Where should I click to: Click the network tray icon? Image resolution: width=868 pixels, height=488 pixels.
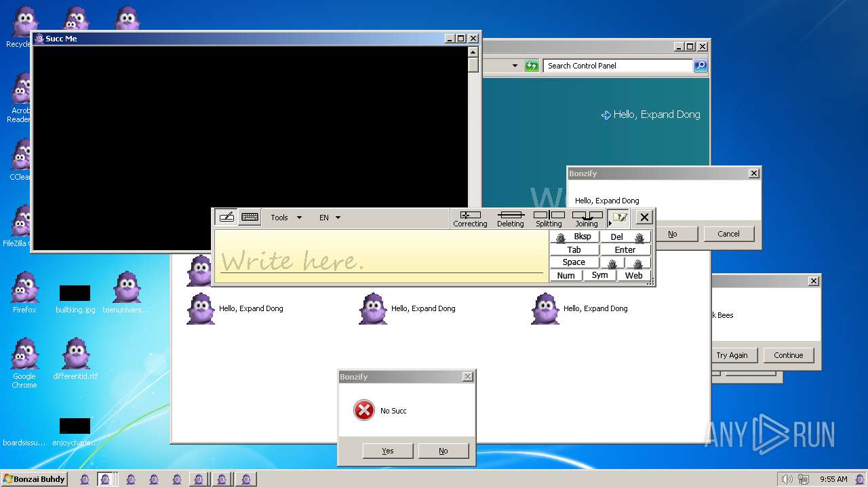(x=805, y=479)
